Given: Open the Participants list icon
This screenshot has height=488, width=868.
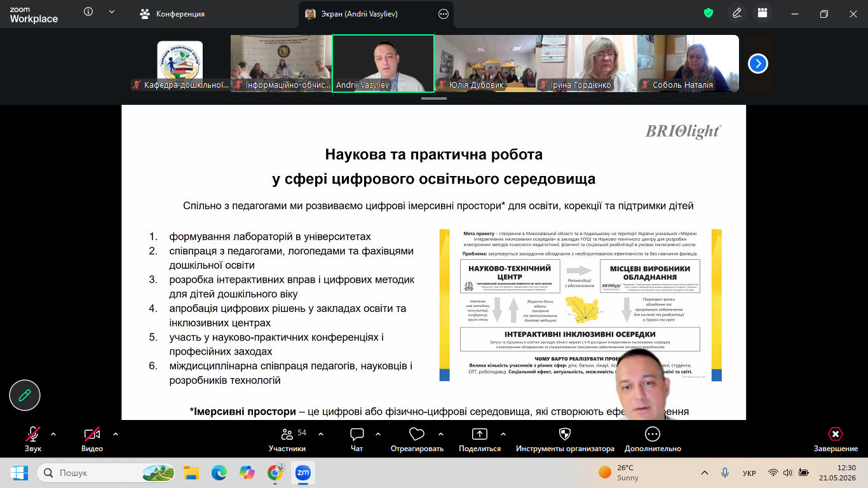Looking at the screenshot, I should pyautogui.click(x=287, y=434).
